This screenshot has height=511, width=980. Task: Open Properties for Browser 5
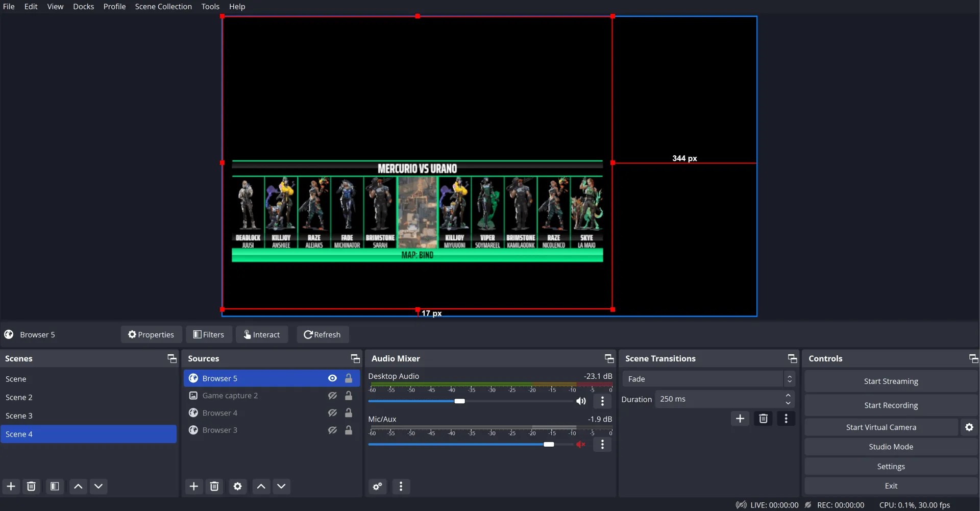point(151,334)
